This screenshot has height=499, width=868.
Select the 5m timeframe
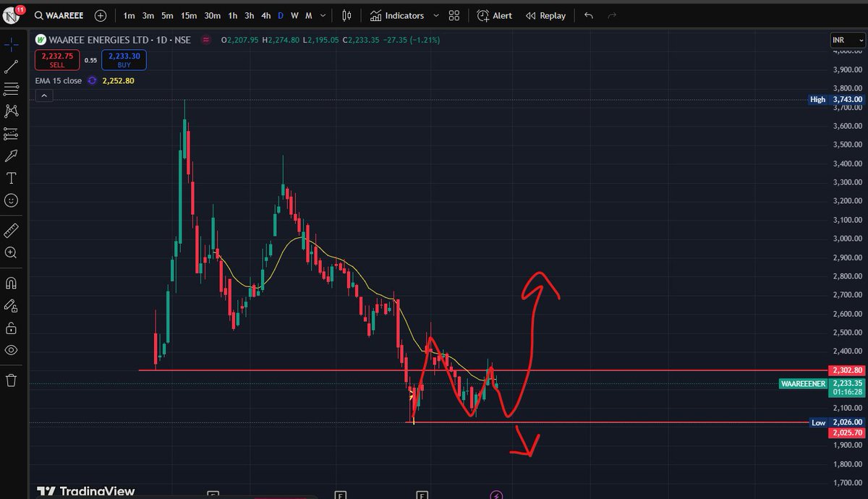pos(167,15)
